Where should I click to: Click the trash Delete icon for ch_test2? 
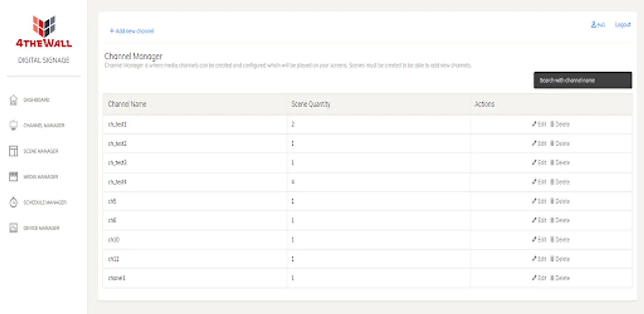(552, 143)
